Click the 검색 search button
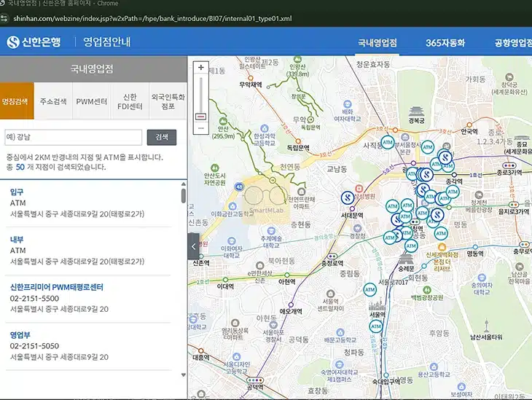The width and height of the screenshot is (532, 400). click(x=162, y=137)
